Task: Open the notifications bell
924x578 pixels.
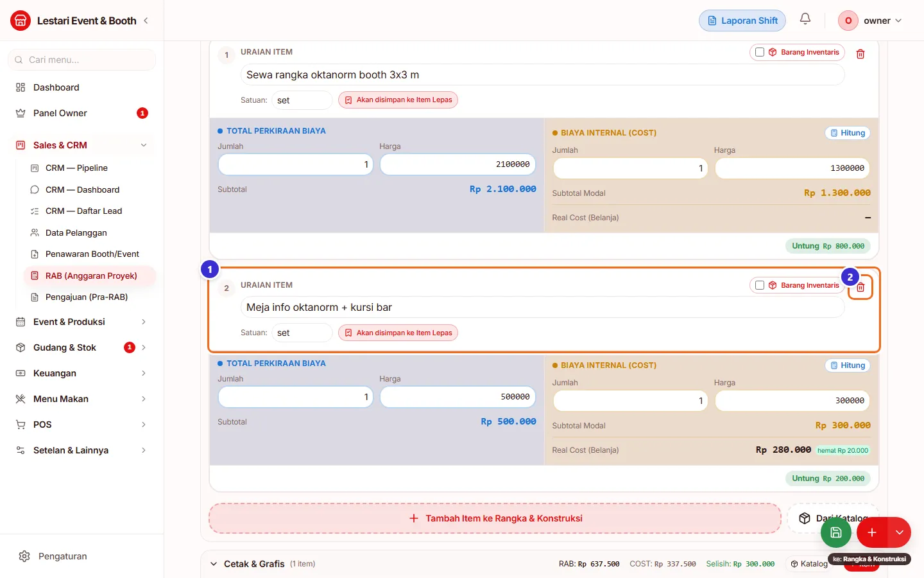Action: point(805,19)
